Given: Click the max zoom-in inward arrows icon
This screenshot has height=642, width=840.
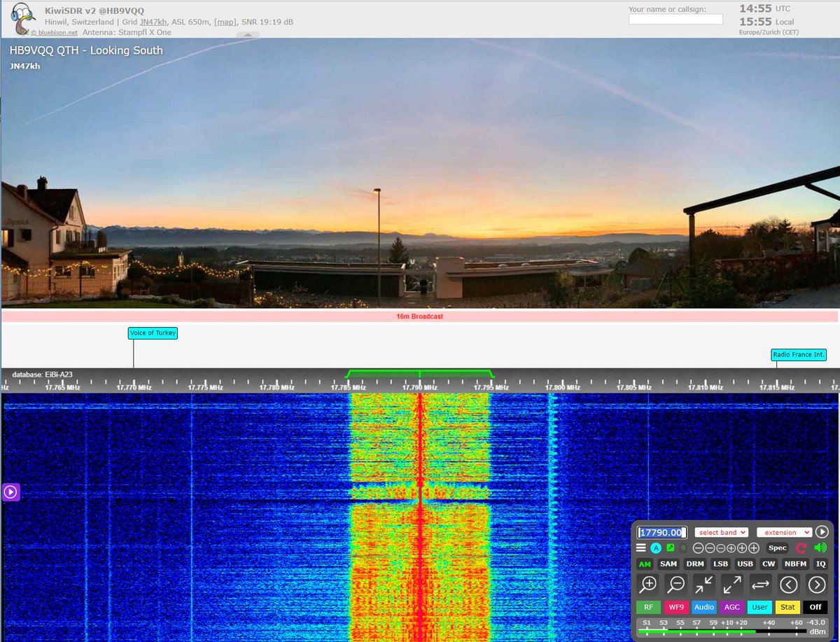Looking at the screenshot, I should pos(704,584).
